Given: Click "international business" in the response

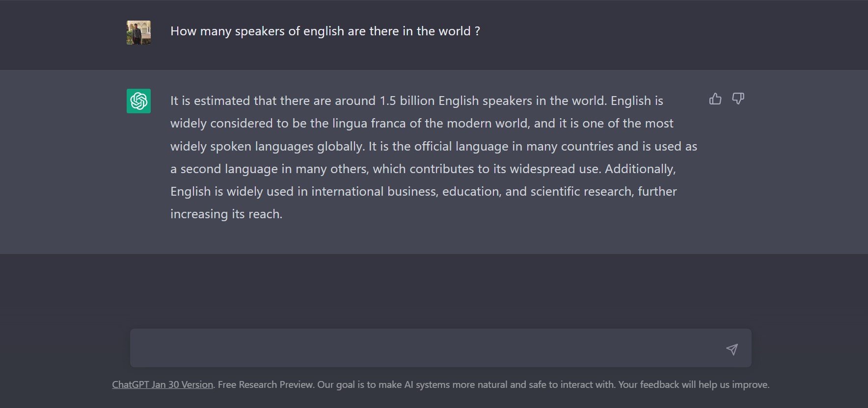Looking at the screenshot, I should pyautogui.click(x=373, y=192).
